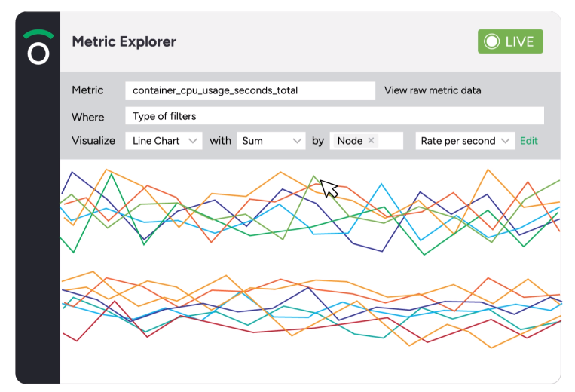Open View raw metric data
The height and width of the screenshot is (392, 575).
click(x=433, y=90)
